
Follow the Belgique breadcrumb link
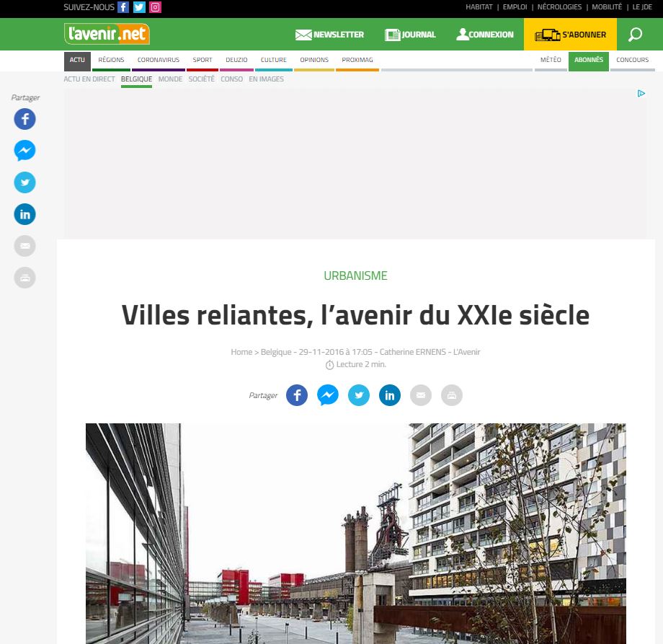pyautogui.click(x=276, y=352)
